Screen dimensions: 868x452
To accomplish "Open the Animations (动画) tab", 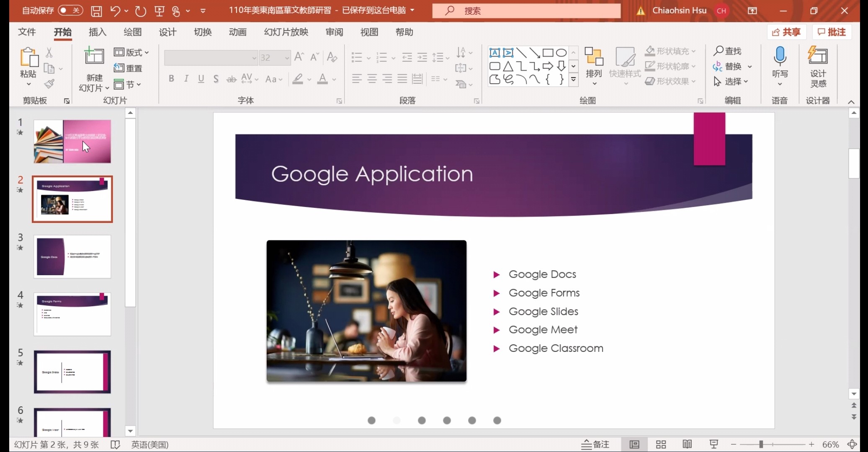I will [237, 32].
